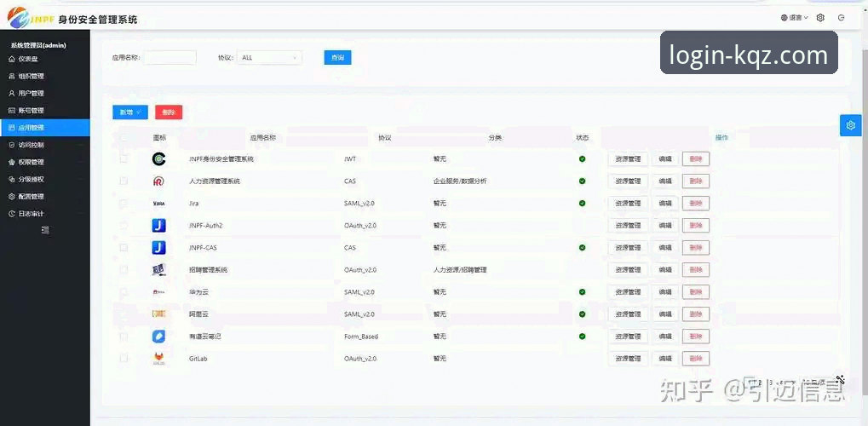Image resolution: width=868 pixels, height=426 pixels.
Task: Open 分级授权 in the sidebar
Action: (45, 179)
